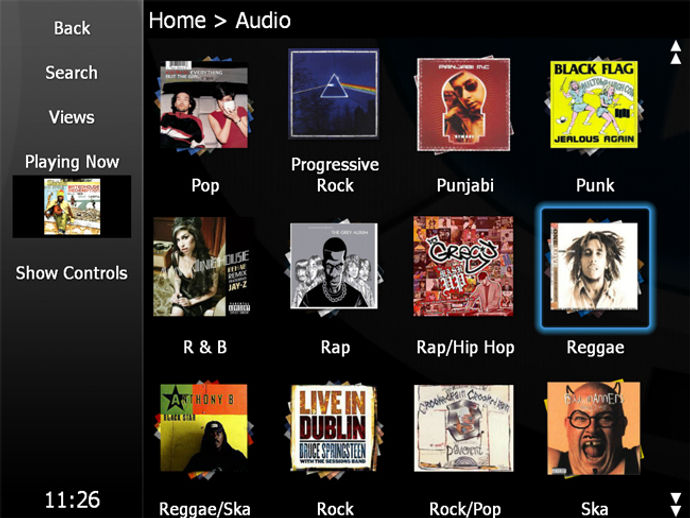The image size is (690, 518).
Task: Open the highlighted Reggae genre cover
Action: click(594, 267)
